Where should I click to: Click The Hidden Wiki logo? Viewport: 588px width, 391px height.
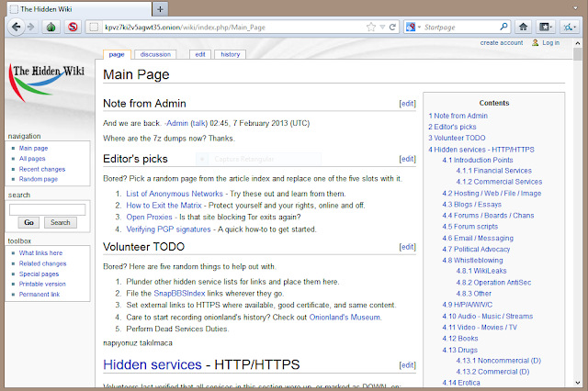(x=46, y=84)
